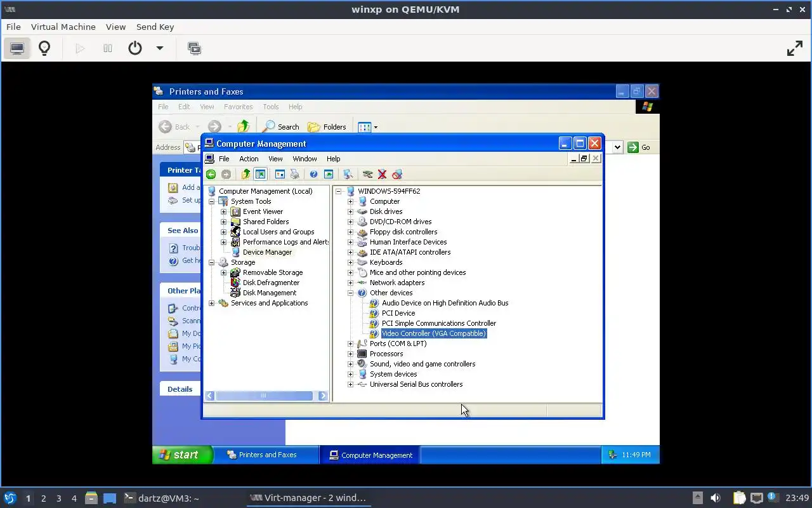Expand the Ports (COM & LPT) category
This screenshot has height=508, width=812.
[350, 344]
